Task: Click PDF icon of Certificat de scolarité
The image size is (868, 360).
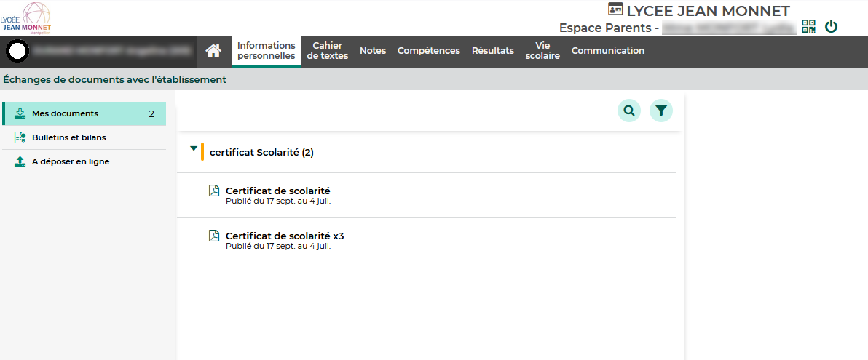Action: point(214,191)
